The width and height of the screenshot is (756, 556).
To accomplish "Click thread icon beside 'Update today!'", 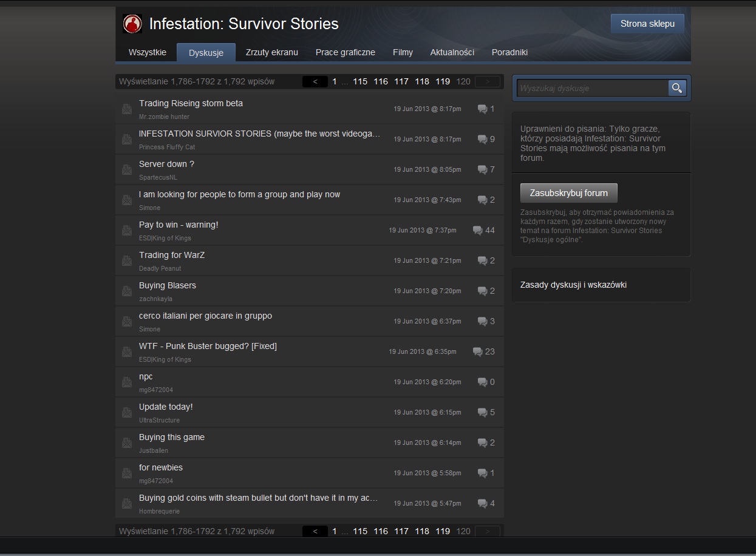I will 126,413.
